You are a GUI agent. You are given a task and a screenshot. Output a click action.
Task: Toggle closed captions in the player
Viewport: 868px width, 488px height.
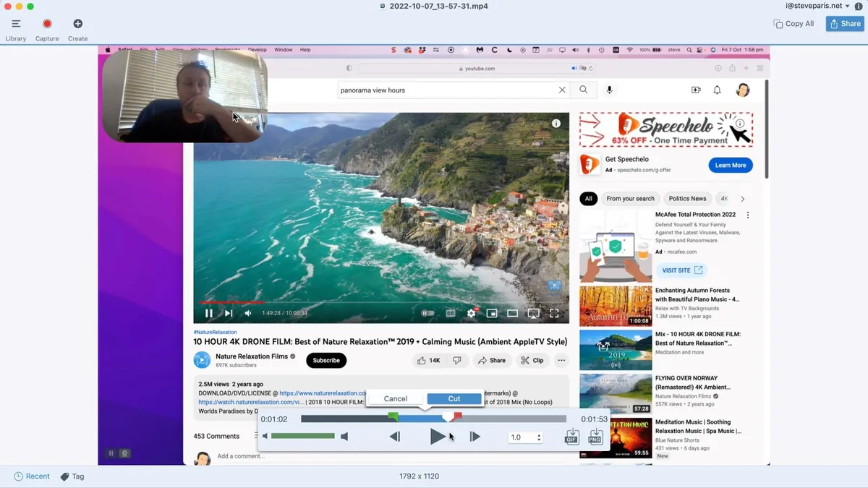451,313
